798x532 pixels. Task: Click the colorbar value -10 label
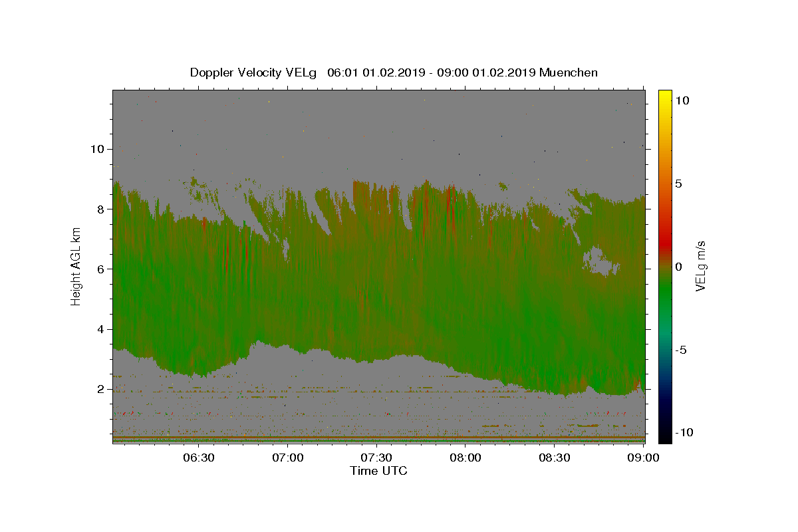(x=684, y=433)
